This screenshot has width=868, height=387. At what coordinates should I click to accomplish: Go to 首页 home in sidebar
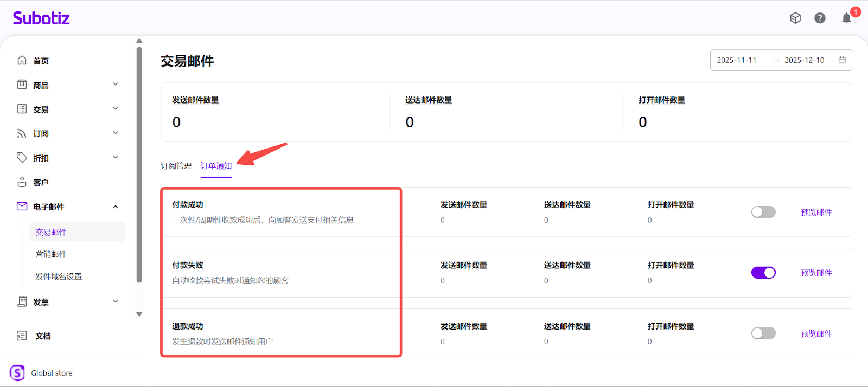(41, 61)
